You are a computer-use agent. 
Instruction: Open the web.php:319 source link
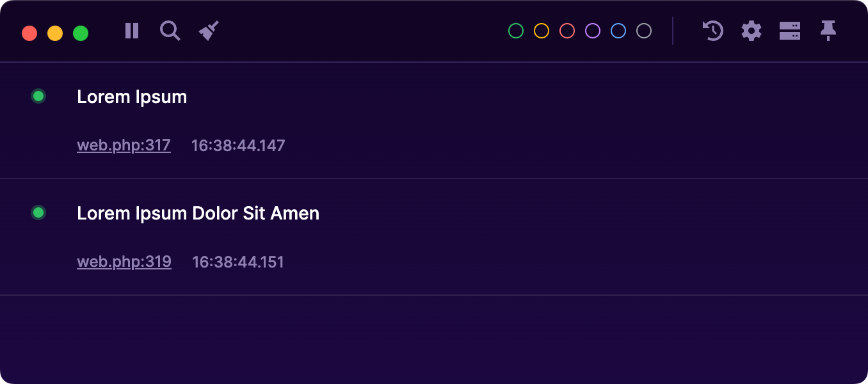click(124, 261)
